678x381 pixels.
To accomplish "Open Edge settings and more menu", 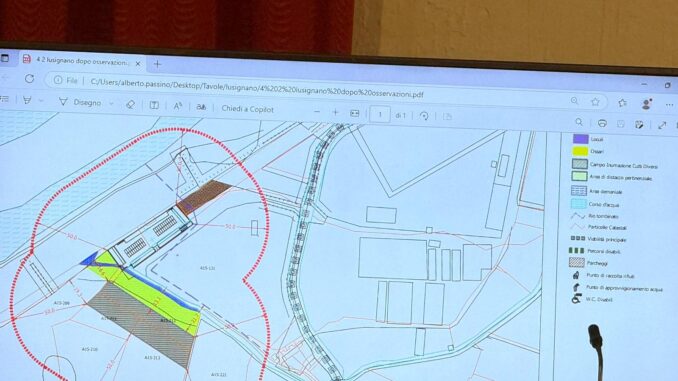I will [x=669, y=105].
